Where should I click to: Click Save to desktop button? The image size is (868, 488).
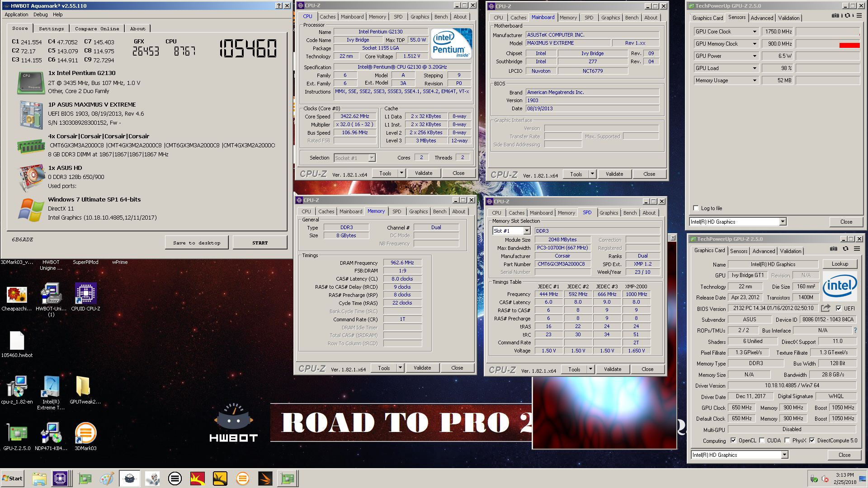tap(197, 243)
